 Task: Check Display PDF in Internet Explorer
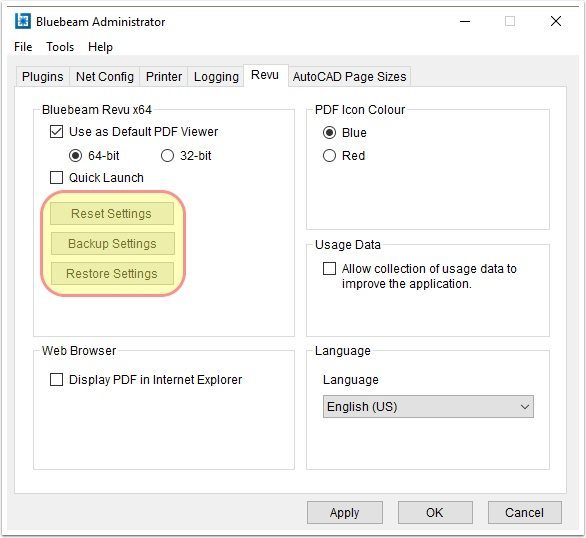(56, 380)
